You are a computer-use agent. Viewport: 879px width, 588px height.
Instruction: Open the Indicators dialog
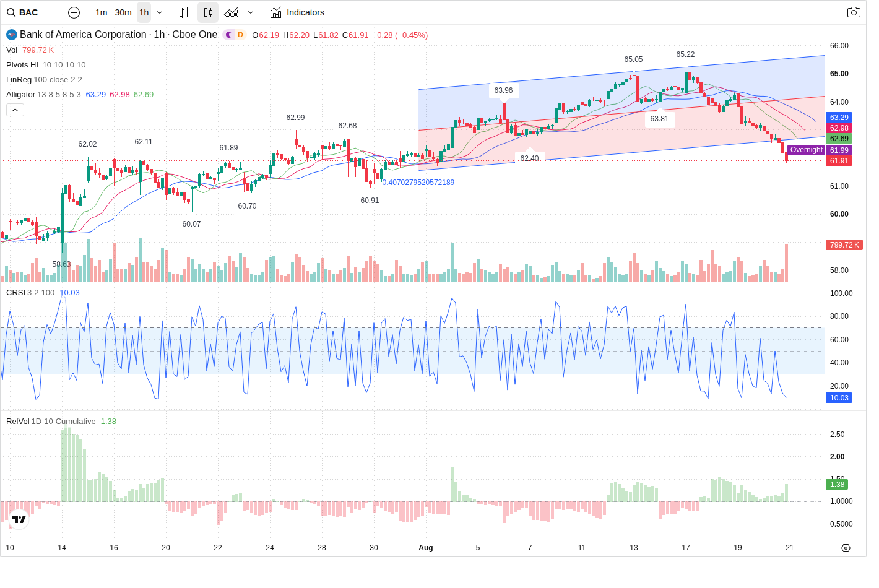coord(297,12)
